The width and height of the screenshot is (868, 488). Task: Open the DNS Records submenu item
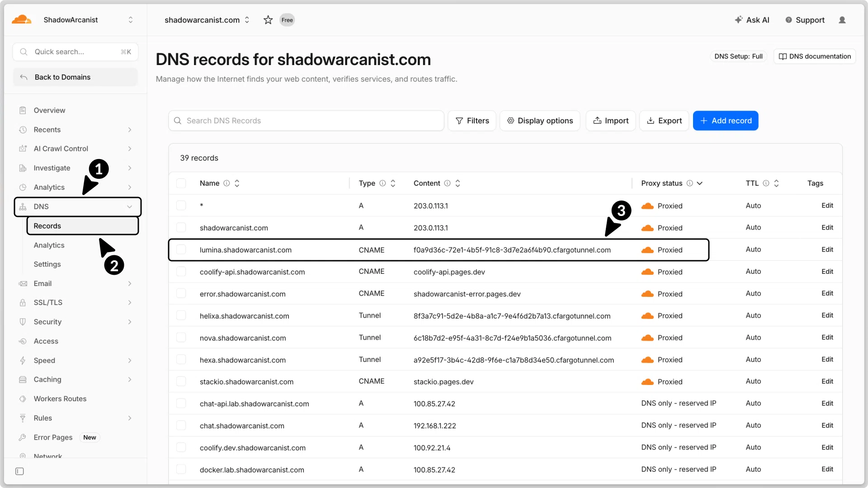pos(83,226)
